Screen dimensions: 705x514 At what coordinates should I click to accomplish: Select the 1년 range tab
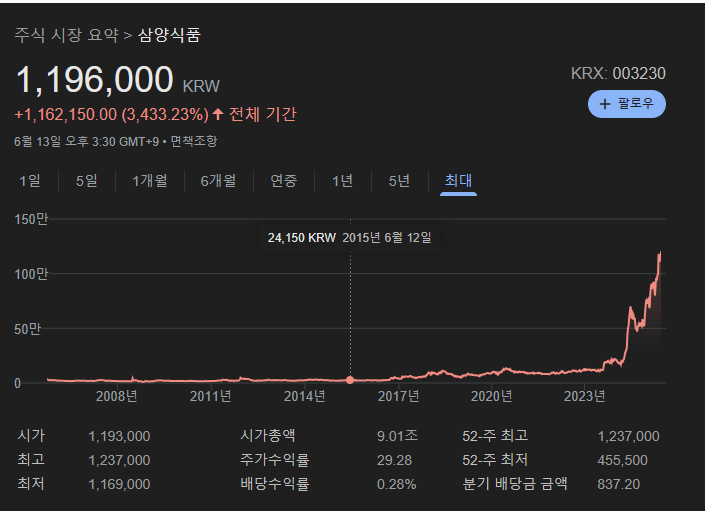click(x=343, y=181)
